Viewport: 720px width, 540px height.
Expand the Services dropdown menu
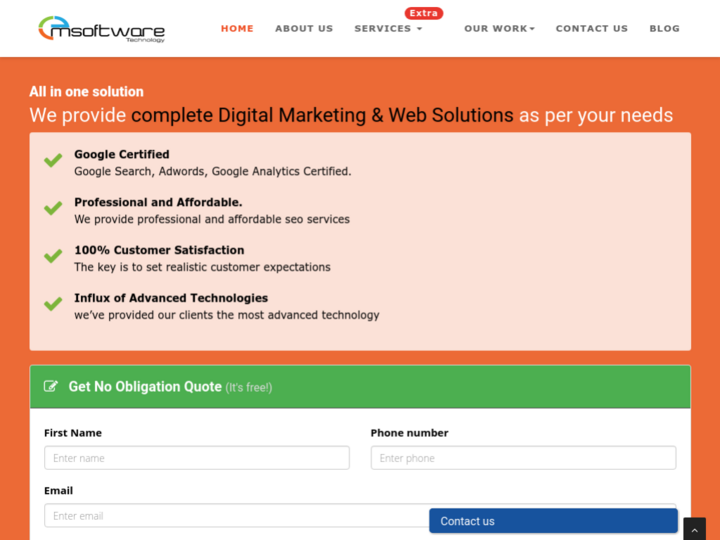pos(388,29)
